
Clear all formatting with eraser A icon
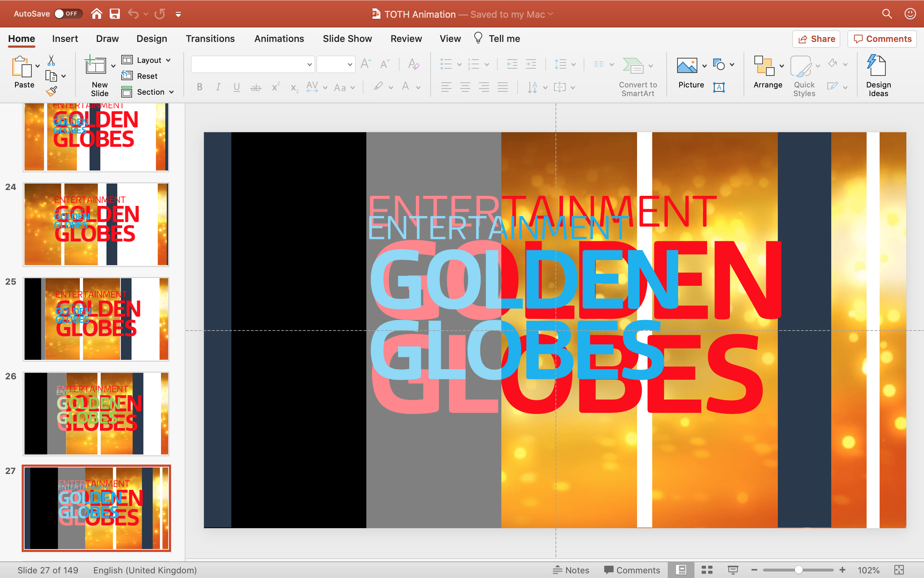pos(414,64)
